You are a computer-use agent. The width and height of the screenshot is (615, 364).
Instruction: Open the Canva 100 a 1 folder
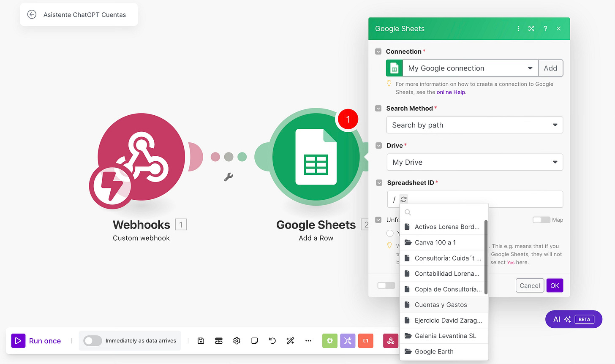tap(442, 242)
